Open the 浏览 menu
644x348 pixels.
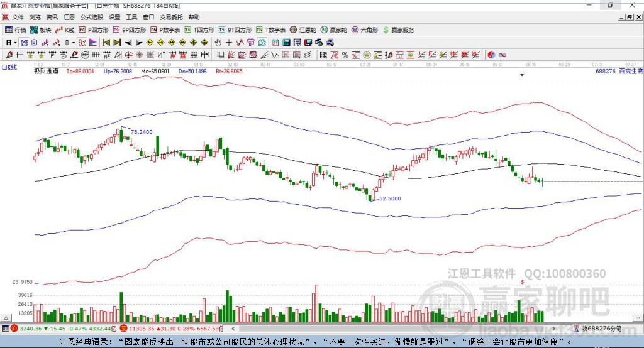(35, 17)
